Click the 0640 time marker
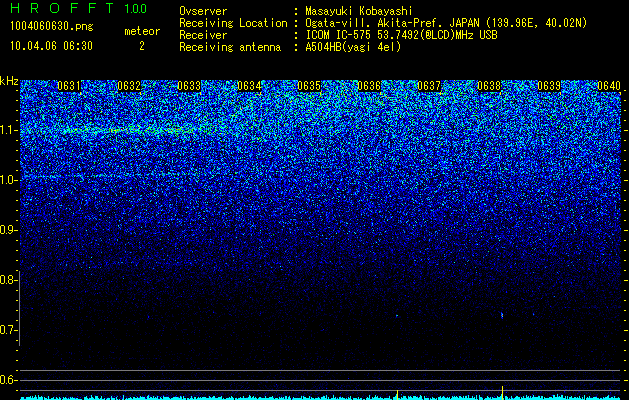The height and width of the screenshot is (400, 629). point(609,86)
